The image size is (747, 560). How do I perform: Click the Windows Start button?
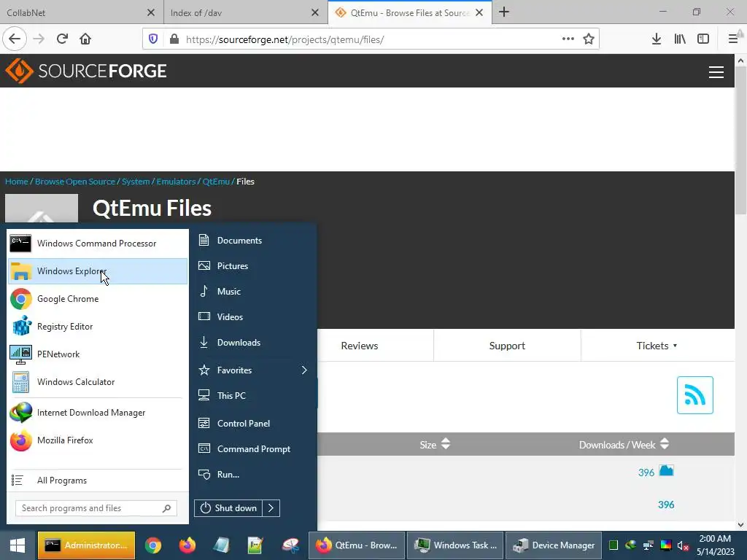18,545
